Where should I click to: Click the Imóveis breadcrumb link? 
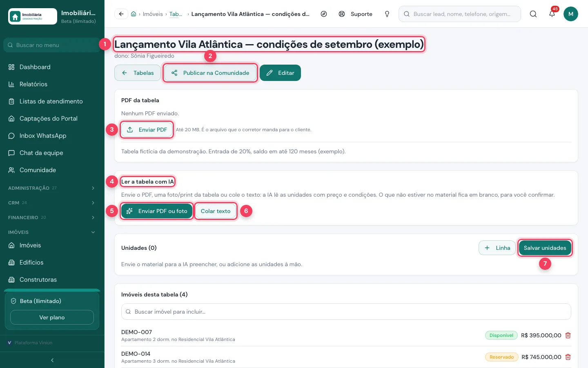153,14
